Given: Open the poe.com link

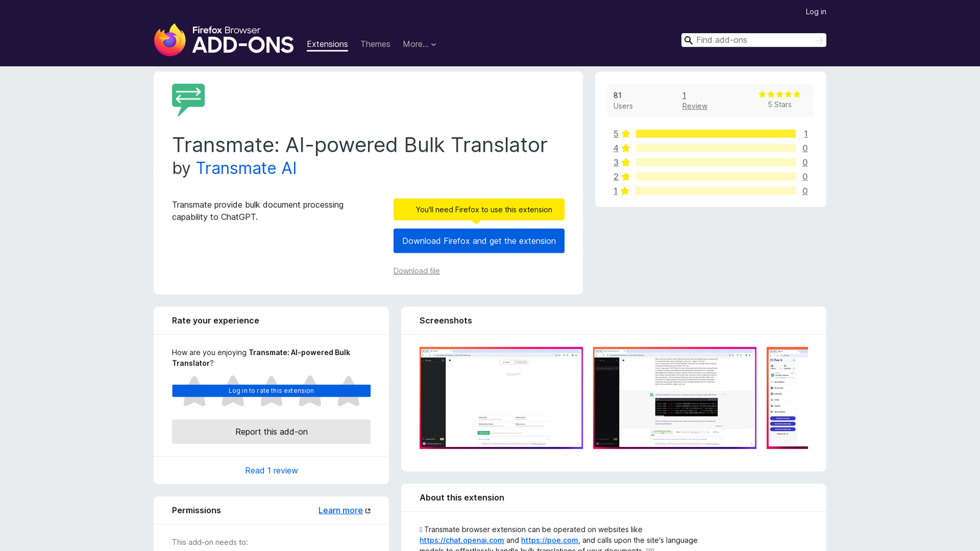Looking at the screenshot, I should [549, 540].
